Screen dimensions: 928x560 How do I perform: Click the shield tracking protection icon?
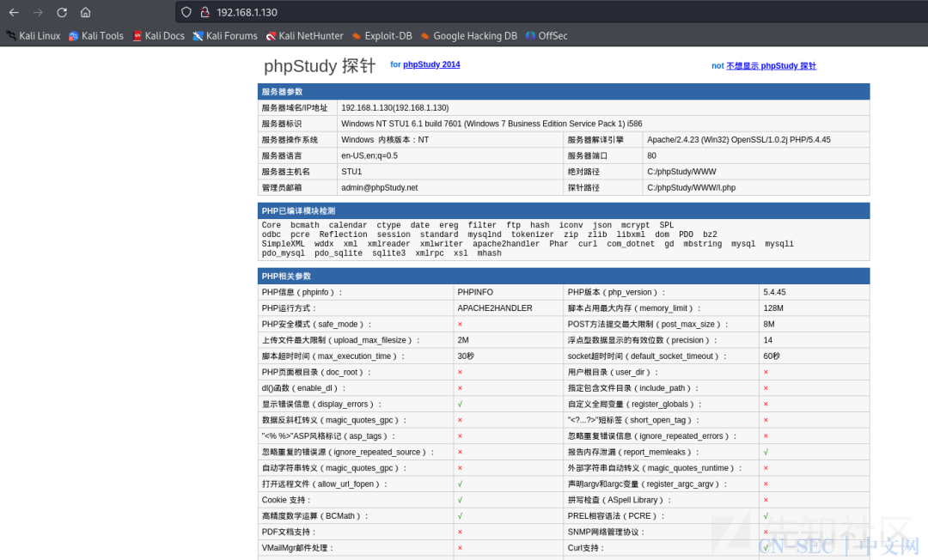(186, 12)
